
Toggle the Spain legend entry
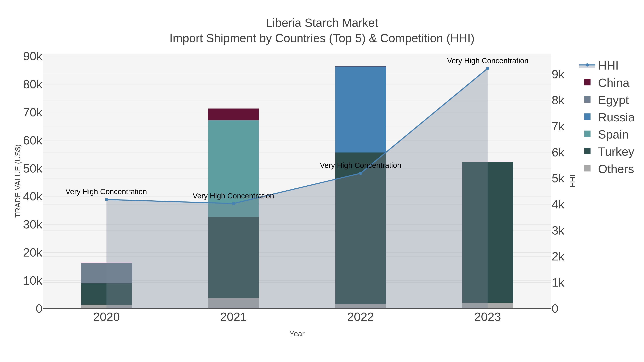tap(606, 135)
